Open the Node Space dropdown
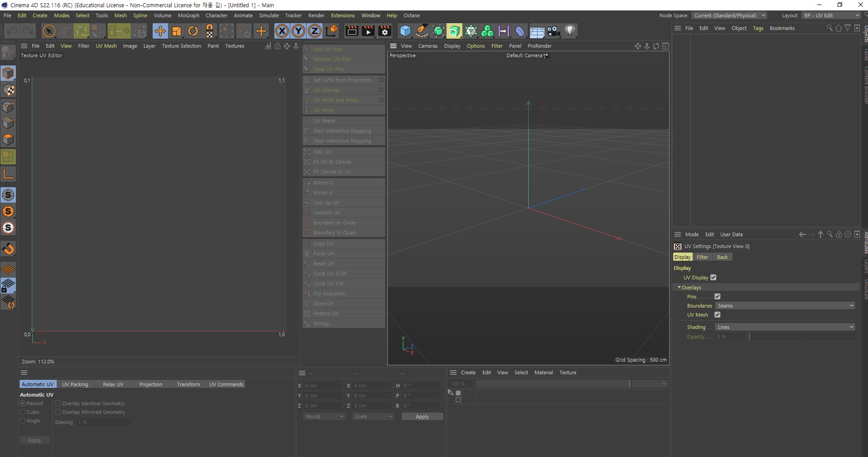Screen dimensions: 868x457 click(x=729, y=15)
